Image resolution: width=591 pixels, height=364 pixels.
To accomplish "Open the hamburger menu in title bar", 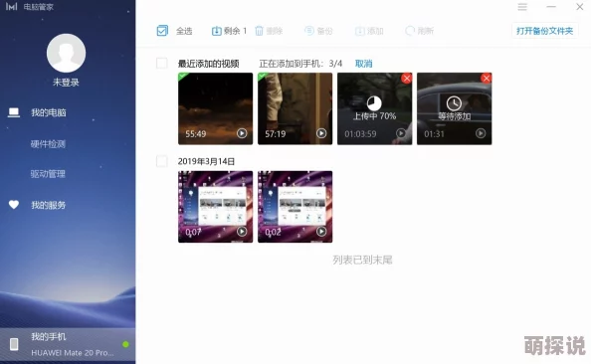I will click(522, 7).
